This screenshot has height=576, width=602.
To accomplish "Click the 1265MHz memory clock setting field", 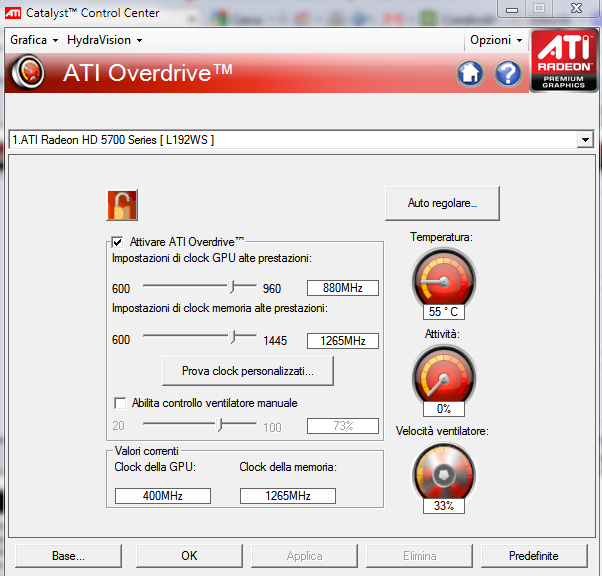I will [x=343, y=341].
